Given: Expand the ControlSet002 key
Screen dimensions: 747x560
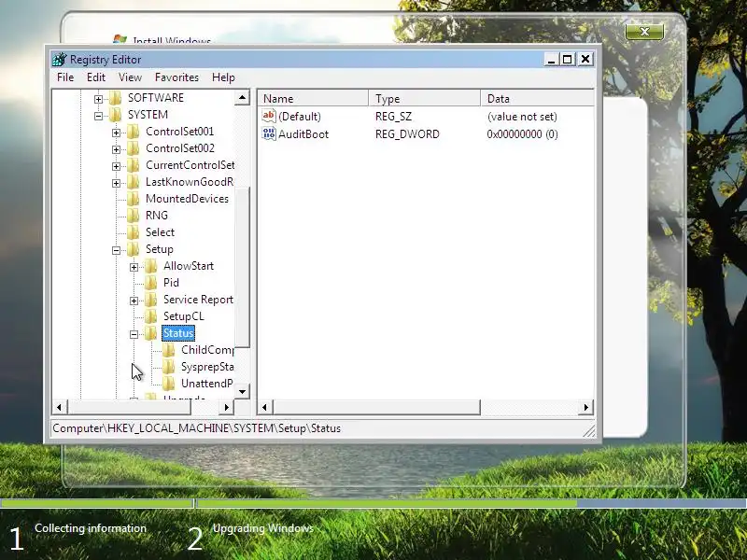Looking at the screenshot, I should coord(116,149).
